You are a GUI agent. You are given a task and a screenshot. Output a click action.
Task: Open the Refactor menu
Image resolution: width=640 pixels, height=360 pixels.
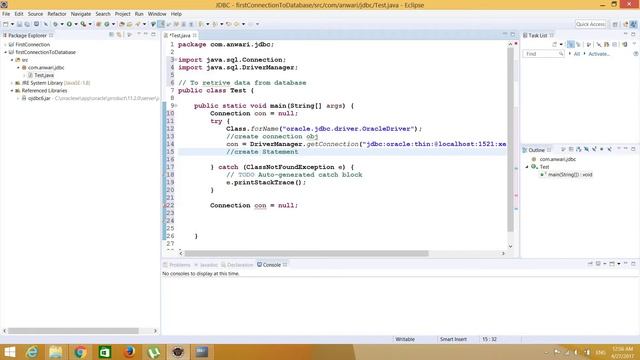pyautogui.click(x=57, y=14)
